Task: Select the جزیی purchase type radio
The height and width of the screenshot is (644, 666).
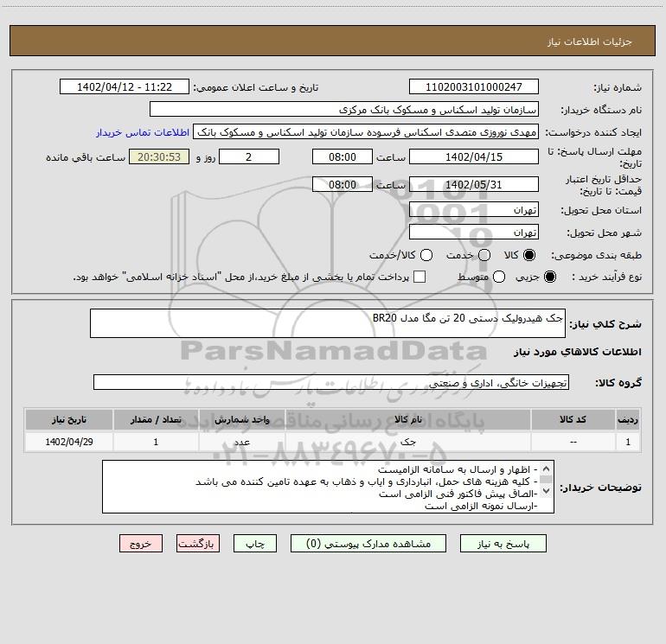Action: [x=549, y=277]
